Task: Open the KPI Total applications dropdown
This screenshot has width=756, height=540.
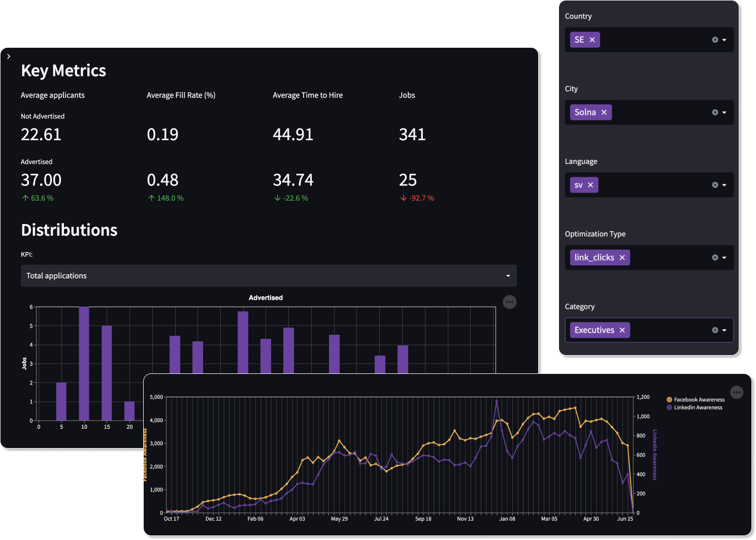Action: pos(268,276)
